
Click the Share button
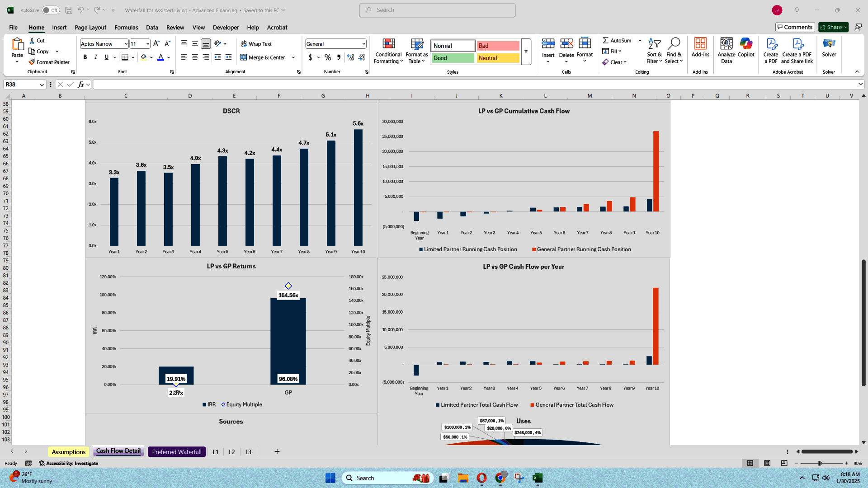click(x=833, y=26)
